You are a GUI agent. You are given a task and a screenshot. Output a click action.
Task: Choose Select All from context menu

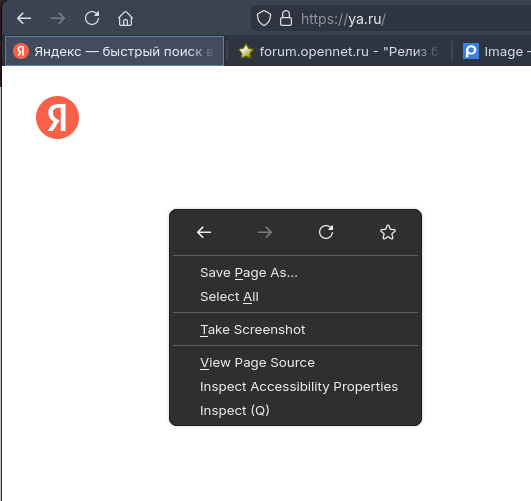pyautogui.click(x=295, y=297)
